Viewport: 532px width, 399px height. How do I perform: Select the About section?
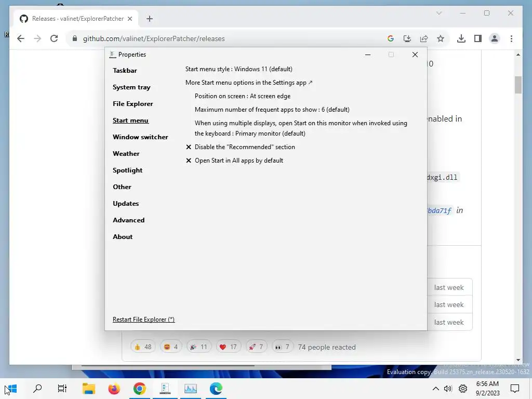[x=123, y=237]
